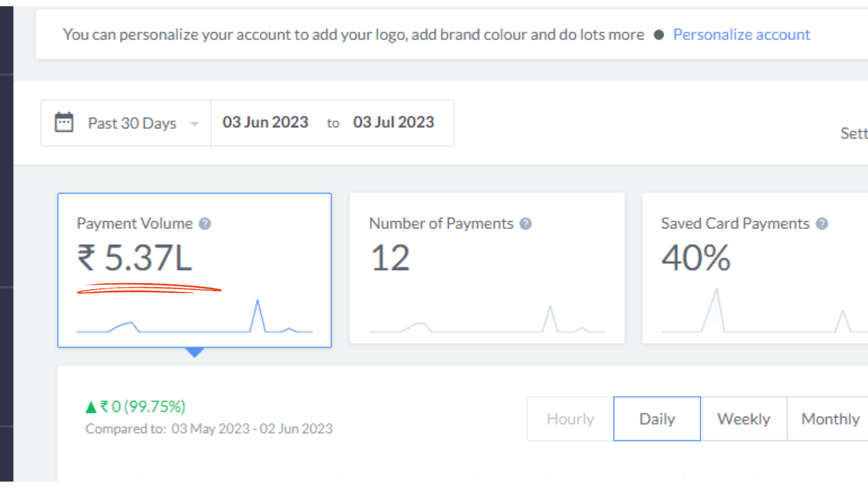Image resolution: width=868 pixels, height=488 pixels.
Task: Click the ₹ 5.37L payment amount
Action: click(135, 258)
